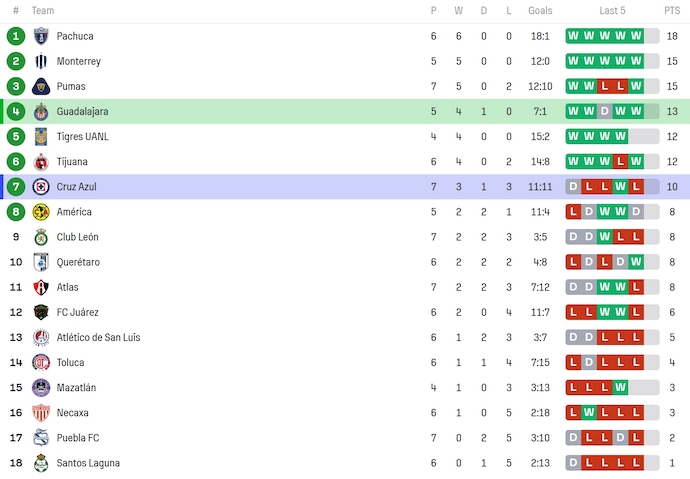Open the Club León team link
Image resolution: width=690 pixels, height=479 pixels.
(x=77, y=237)
